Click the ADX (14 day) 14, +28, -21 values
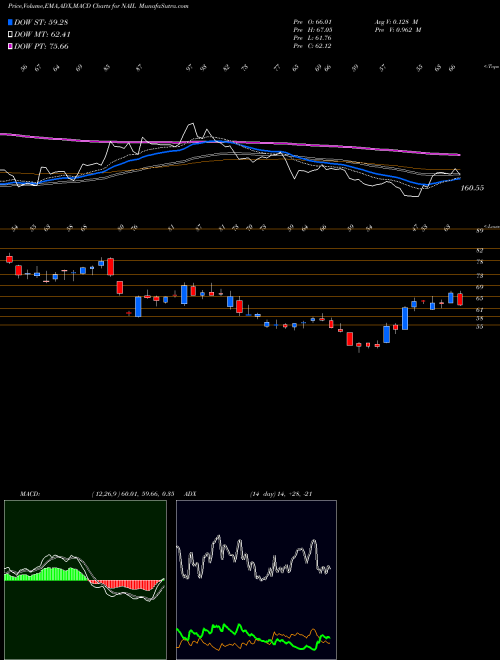Viewport: 500px width, 660px height. point(281,494)
